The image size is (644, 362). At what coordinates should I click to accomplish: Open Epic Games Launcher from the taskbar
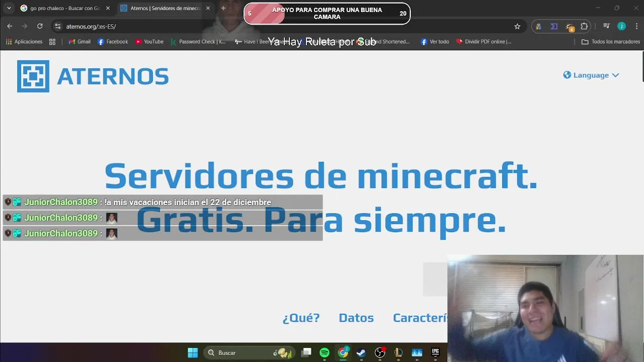click(436, 353)
